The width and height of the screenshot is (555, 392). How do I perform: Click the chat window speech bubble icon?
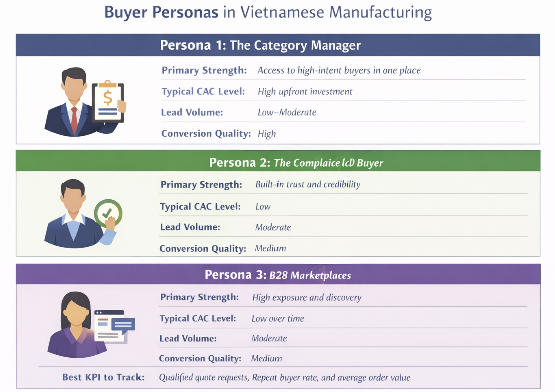[x=115, y=326]
